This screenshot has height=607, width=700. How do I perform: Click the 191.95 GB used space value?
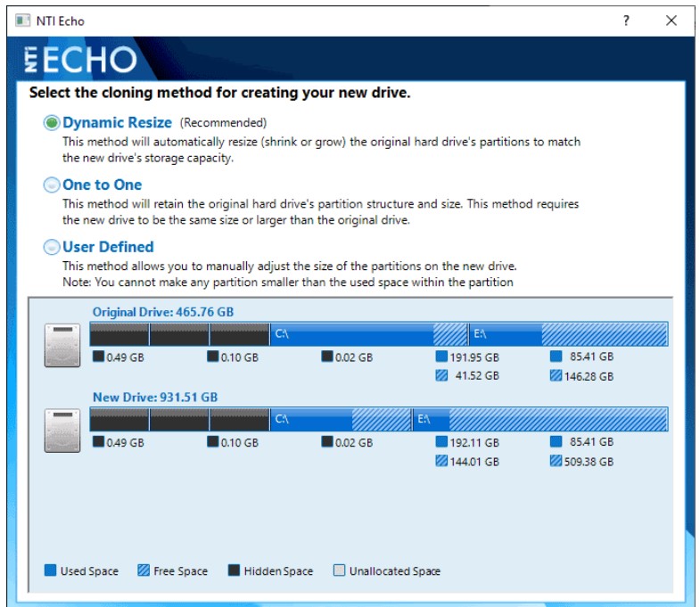(474, 357)
